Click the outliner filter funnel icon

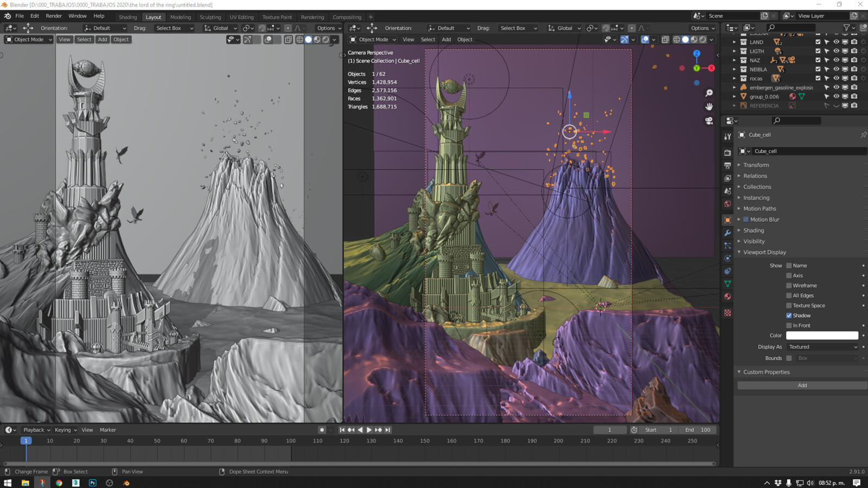click(846, 28)
